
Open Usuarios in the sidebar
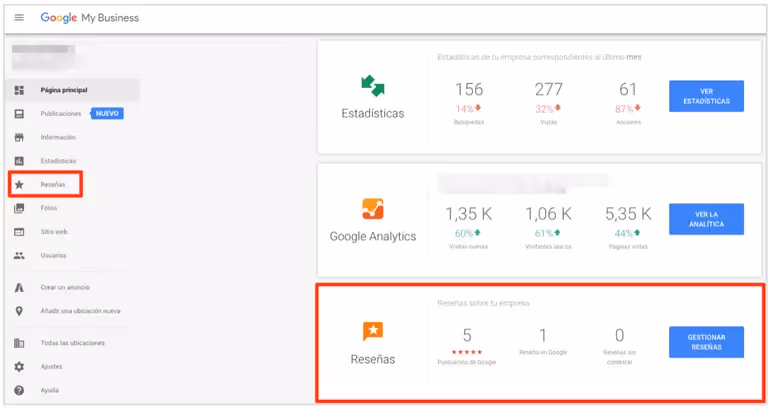(x=54, y=255)
